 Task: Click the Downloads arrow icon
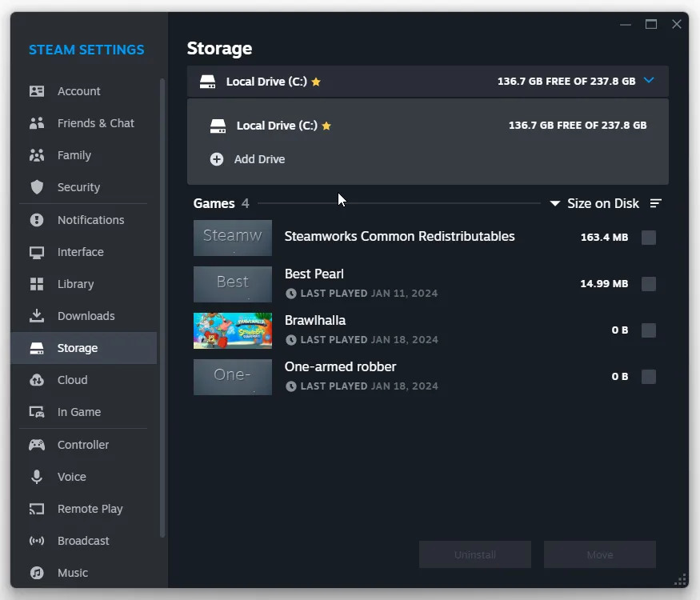[37, 316]
